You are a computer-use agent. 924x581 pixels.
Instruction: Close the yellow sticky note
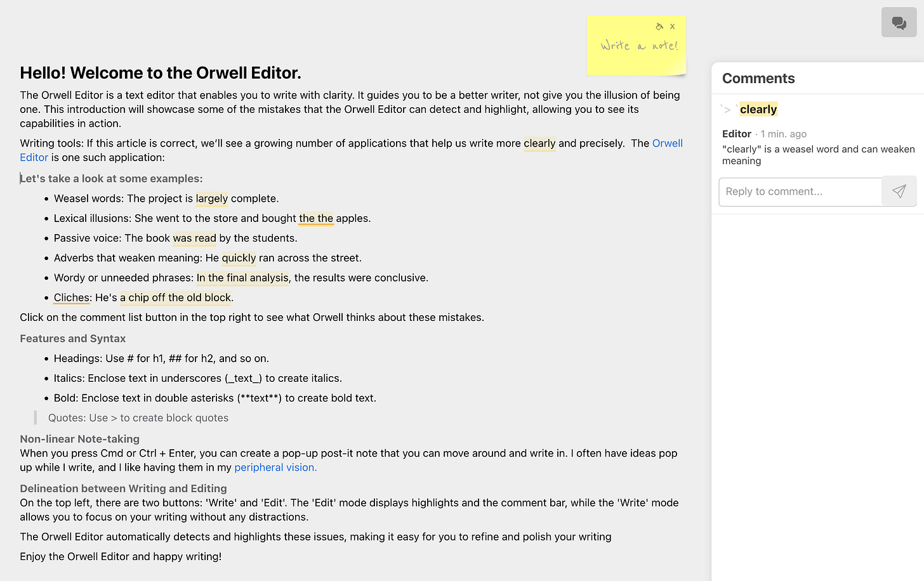pyautogui.click(x=673, y=27)
